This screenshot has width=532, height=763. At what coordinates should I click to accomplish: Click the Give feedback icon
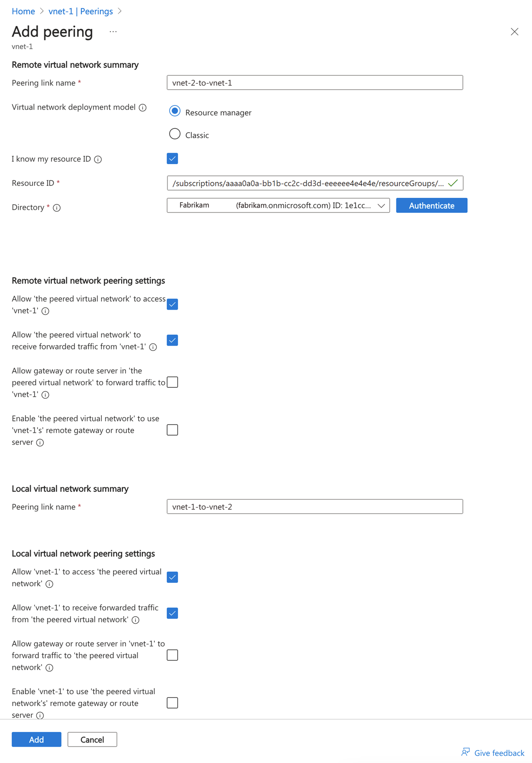tap(465, 752)
